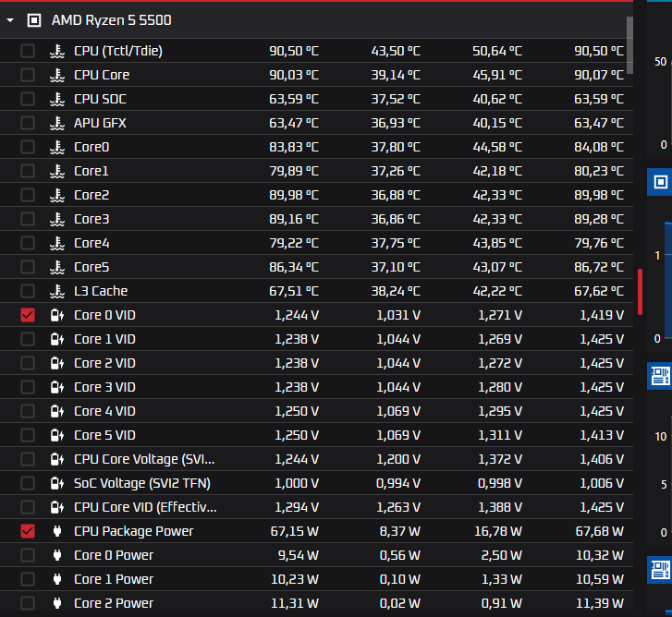Click the CPU chip icon beside AMD Ryzen 5 5500
672x617 pixels.
tap(34, 19)
